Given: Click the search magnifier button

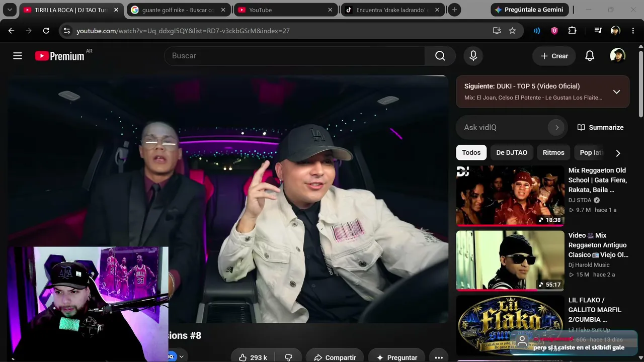Looking at the screenshot, I should 440,56.
